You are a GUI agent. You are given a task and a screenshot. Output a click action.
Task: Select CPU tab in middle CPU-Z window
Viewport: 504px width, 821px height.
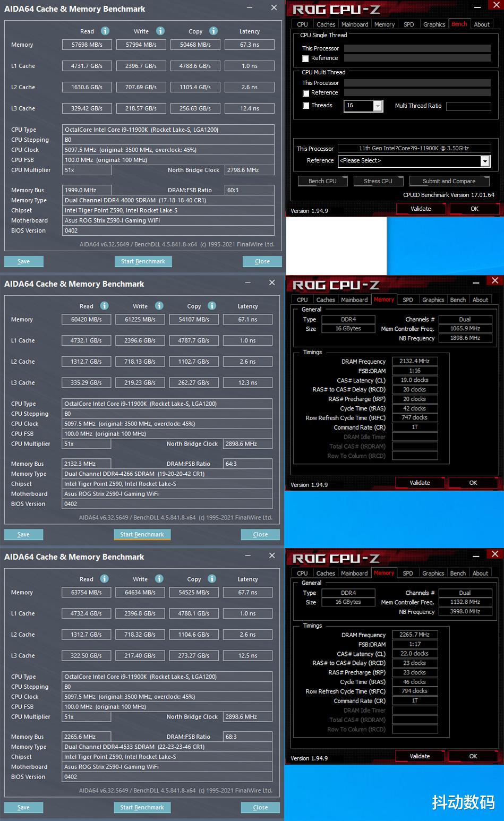tap(302, 300)
